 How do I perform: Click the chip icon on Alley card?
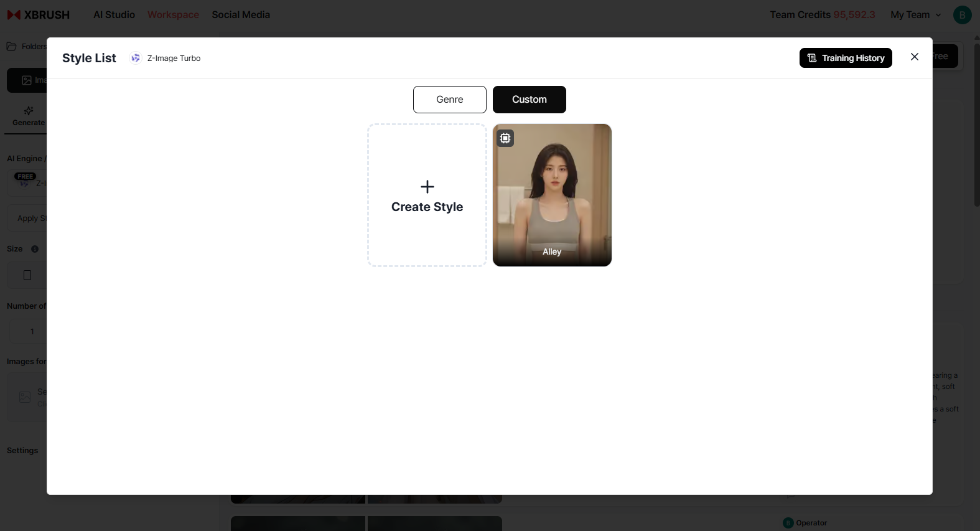(505, 138)
